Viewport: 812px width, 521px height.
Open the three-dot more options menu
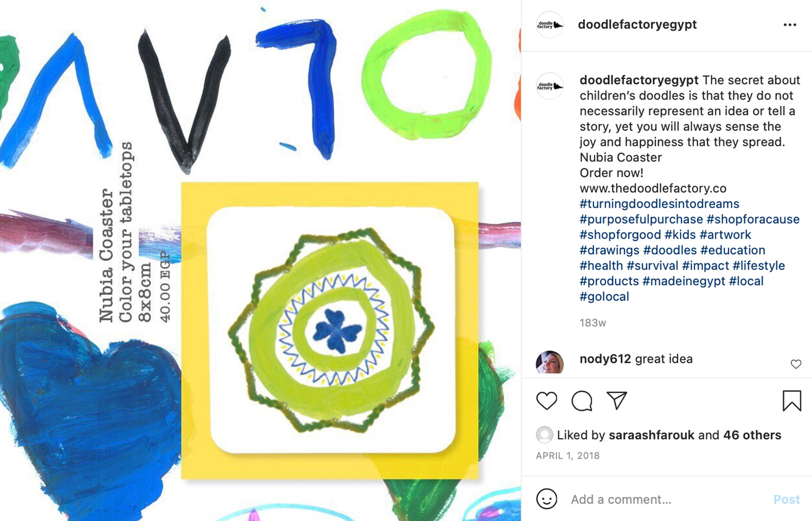[790, 25]
